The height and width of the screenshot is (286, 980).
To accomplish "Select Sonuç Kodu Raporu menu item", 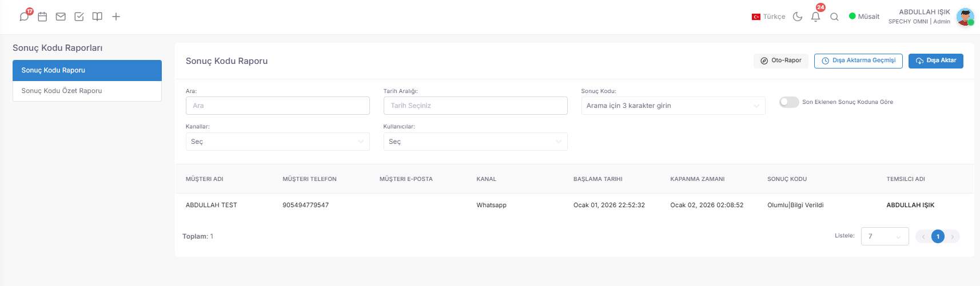I will coord(87,70).
